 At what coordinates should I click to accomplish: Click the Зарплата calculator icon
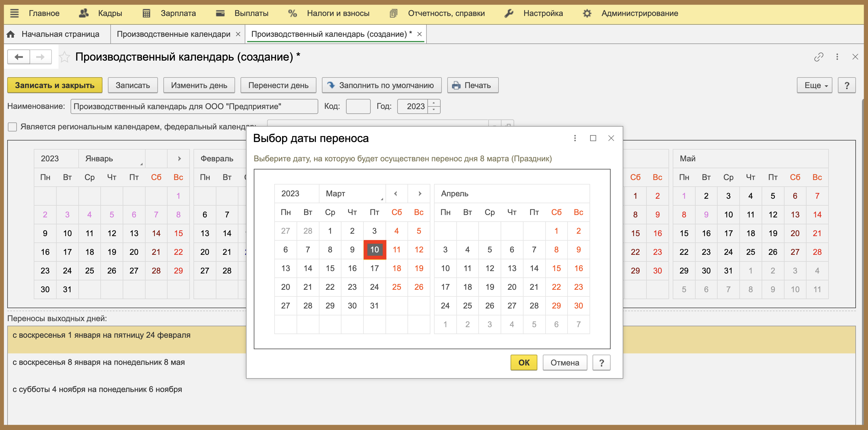tap(146, 14)
